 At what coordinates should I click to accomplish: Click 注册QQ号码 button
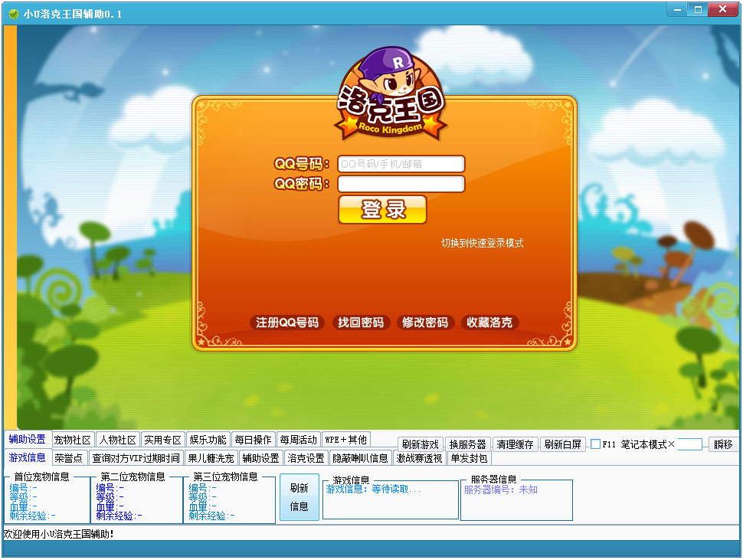pos(287,323)
